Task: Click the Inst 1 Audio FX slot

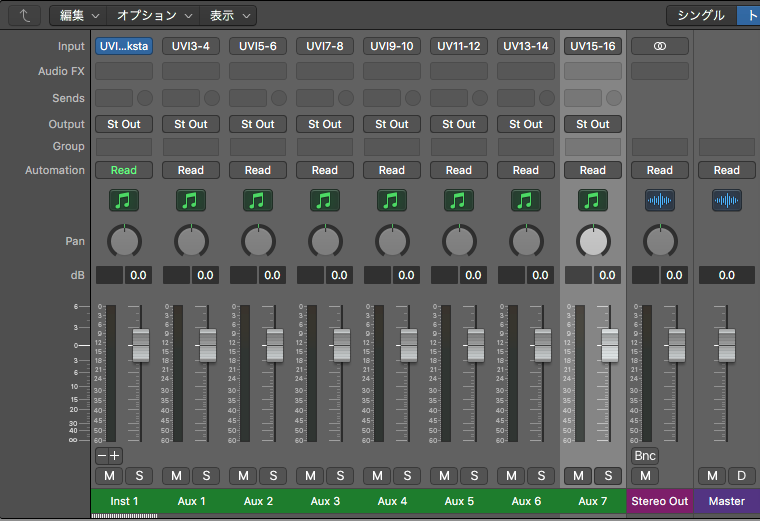Action: click(124, 71)
